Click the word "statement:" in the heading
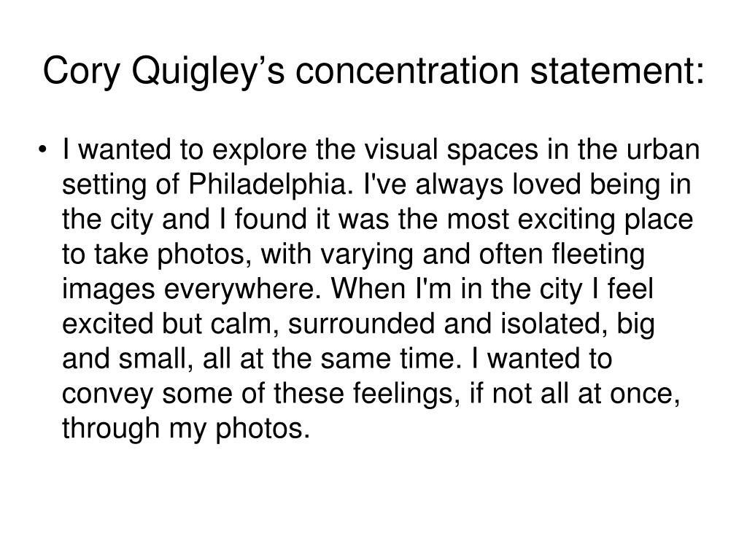747x560 pixels. 617,71
